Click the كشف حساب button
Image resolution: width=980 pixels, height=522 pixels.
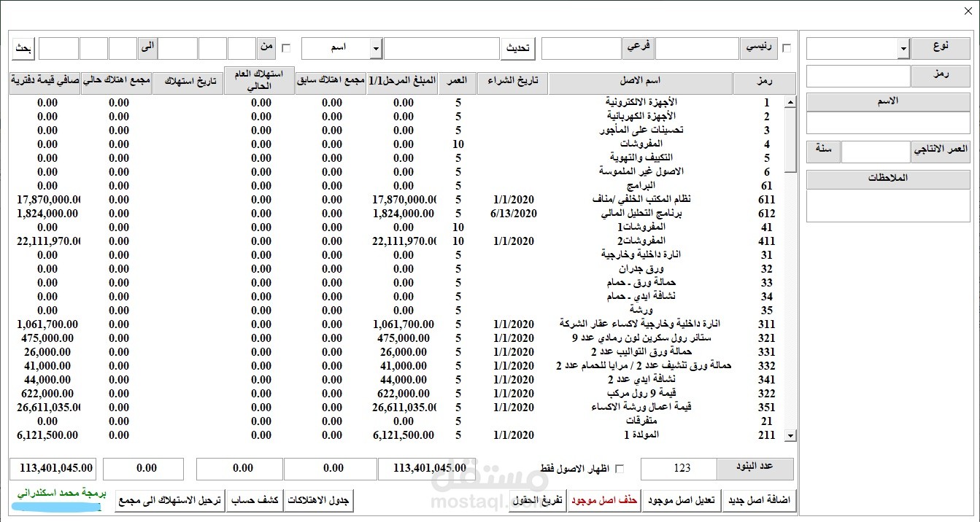coord(255,499)
